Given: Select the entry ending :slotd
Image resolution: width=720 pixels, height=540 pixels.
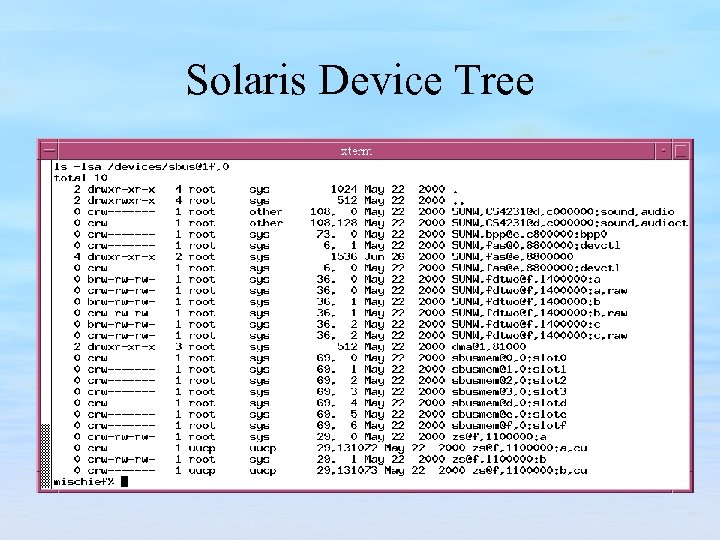Looking at the screenshot, I should [x=509, y=403].
